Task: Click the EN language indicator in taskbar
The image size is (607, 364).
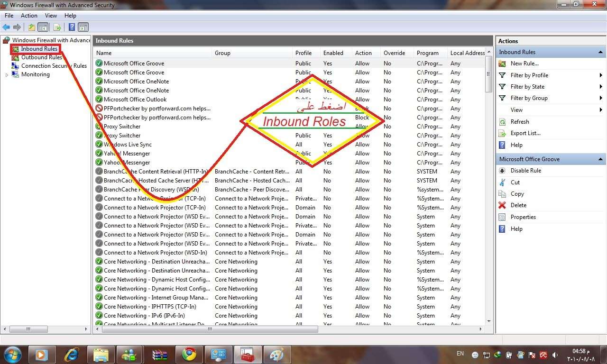Action: 460,354
